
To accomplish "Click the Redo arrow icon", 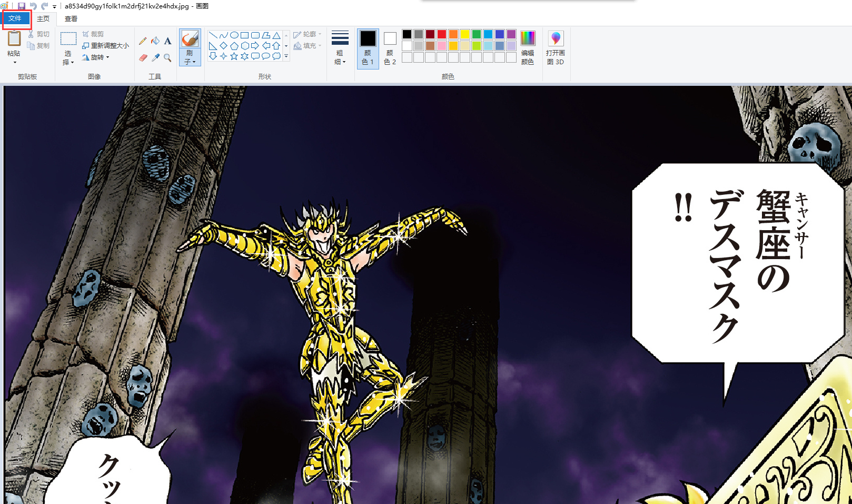I will point(45,6).
